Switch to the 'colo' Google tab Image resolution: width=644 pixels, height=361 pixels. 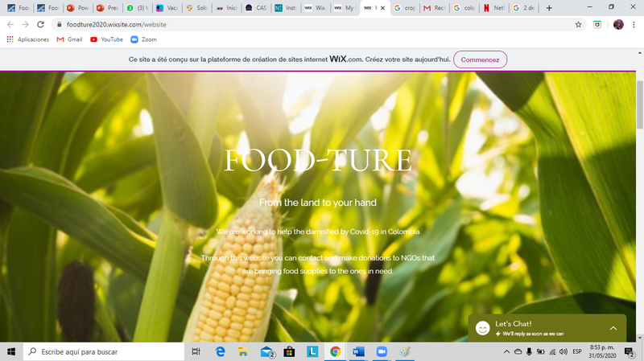tap(464, 8)
